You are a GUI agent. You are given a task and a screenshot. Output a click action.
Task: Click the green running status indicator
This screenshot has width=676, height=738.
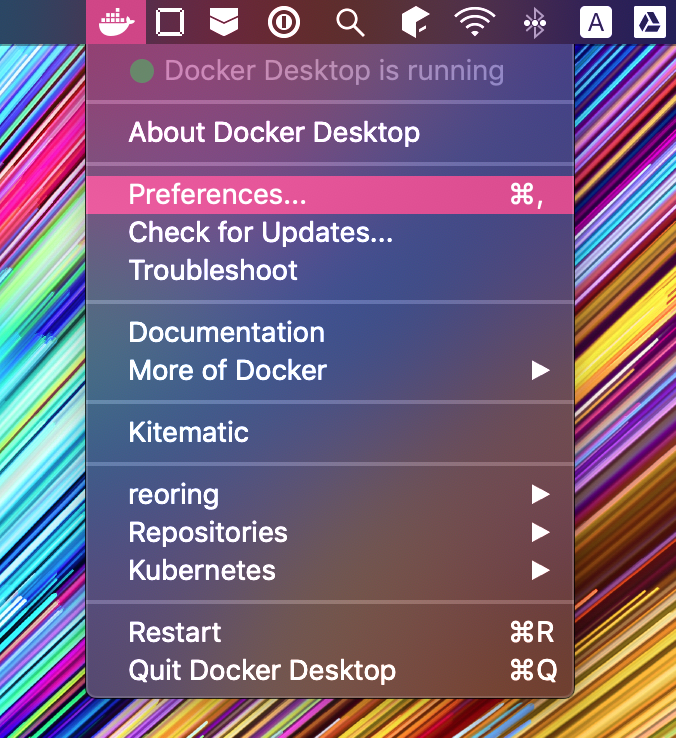click(142, 71)
